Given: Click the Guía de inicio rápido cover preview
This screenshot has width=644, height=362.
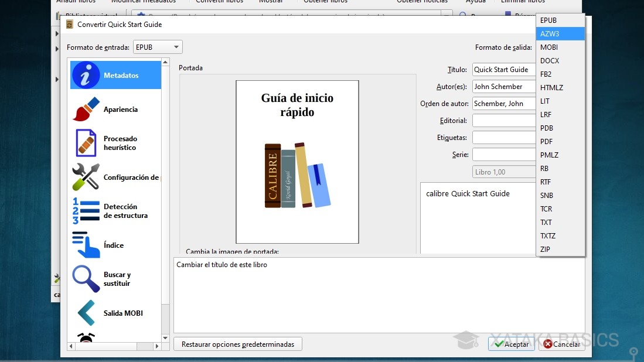Looking at the screenshot, I should pos(297,161).
